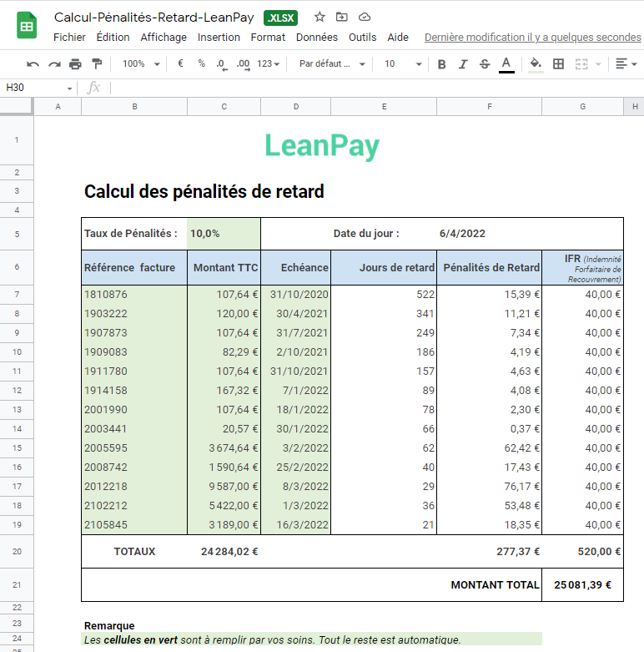Select total amount 24 284,02 €
The image size is (644, 652).
click(224, 551)
